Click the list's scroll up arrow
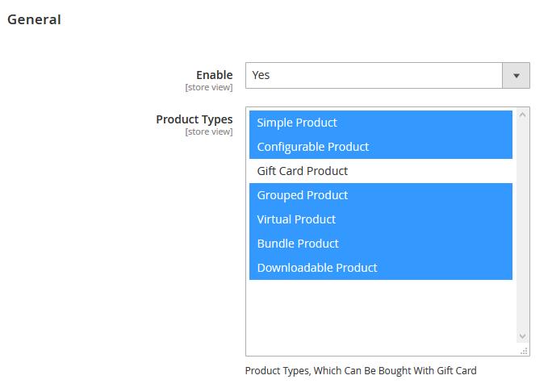The width and height of the screenshot is (548, 392). 522,115
